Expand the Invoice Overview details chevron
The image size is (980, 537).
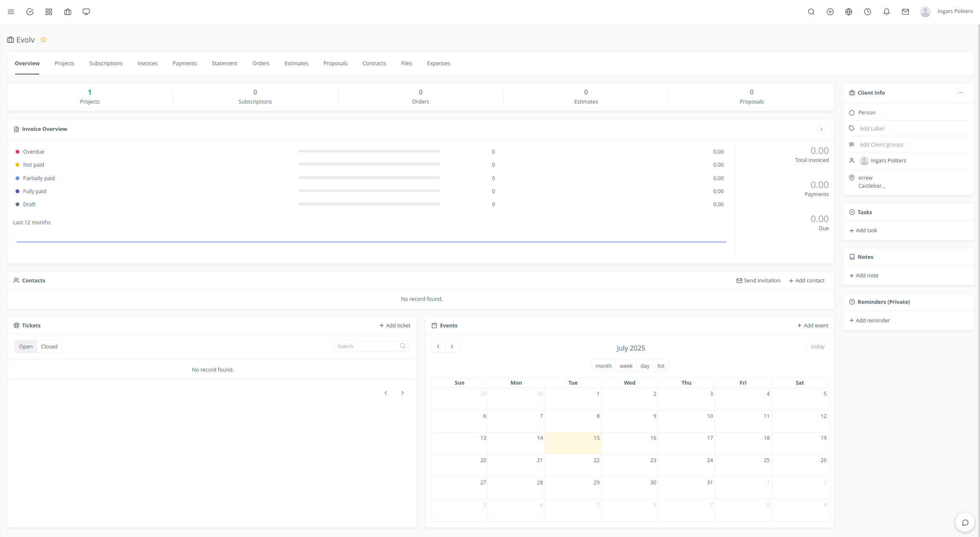821,129
